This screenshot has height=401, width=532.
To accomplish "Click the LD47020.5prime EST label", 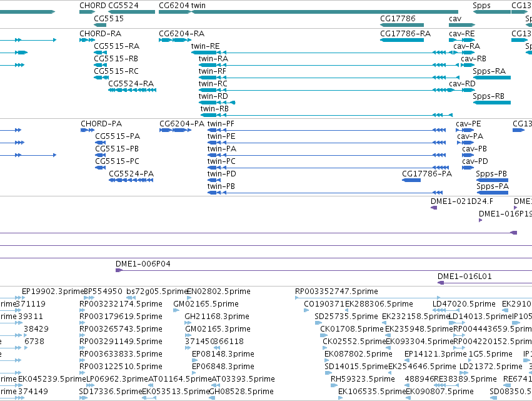I will 464,304.
